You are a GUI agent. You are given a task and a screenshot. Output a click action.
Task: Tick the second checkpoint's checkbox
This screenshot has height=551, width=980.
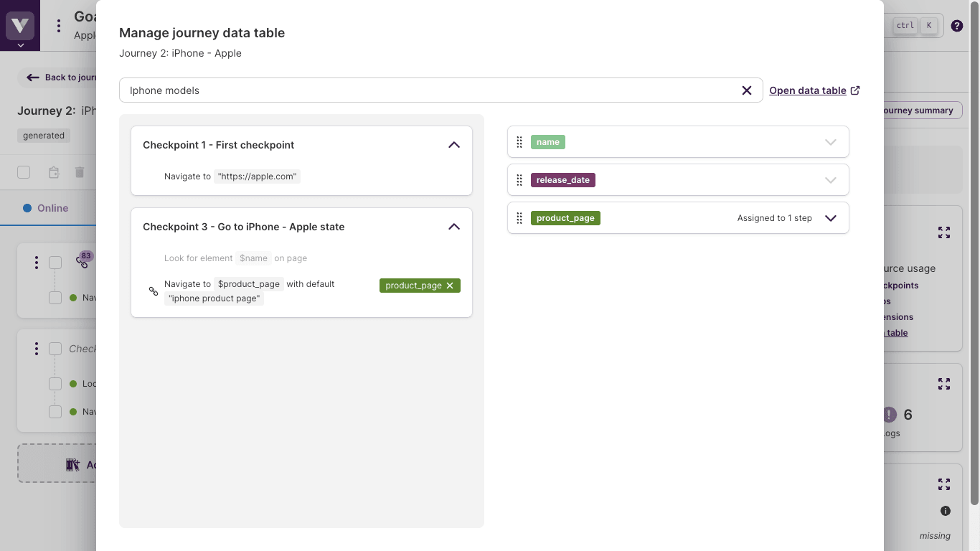(x=55, y=349)
